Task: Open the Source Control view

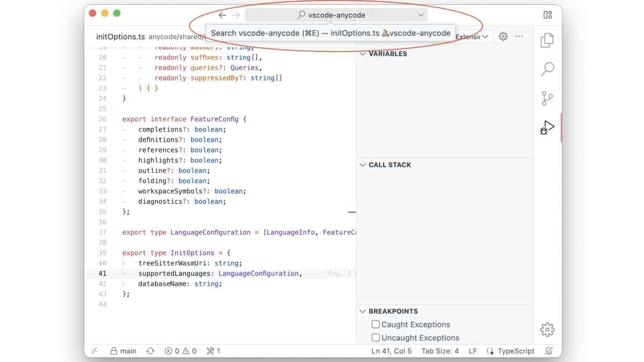Action: click(x=547, y=98)
